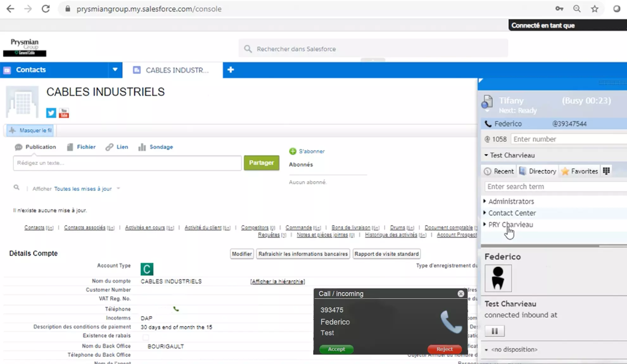This screenshot has height=364, width=627.
Task: Open the Contacts navigation dropdown arrow
Action: [x=115, y=70]
